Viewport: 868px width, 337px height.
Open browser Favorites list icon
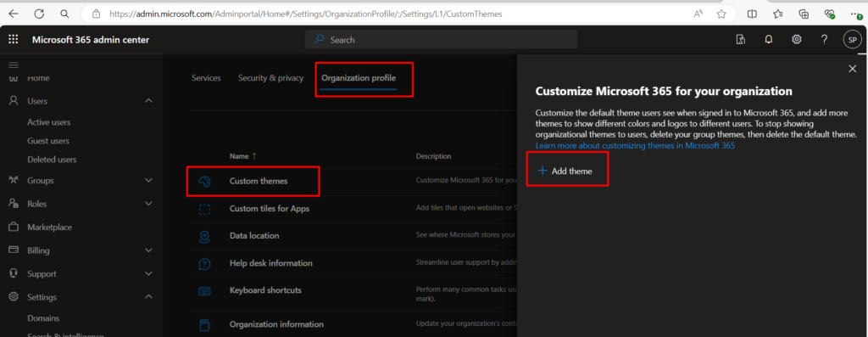click(x=778, y=14)
